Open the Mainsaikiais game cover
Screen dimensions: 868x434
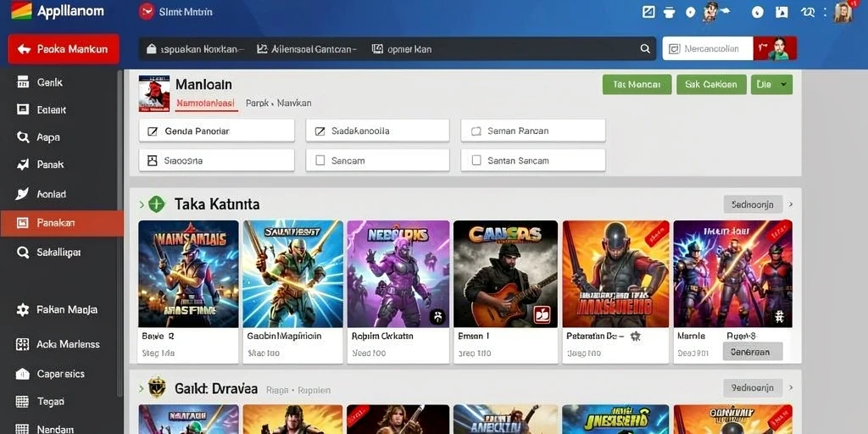point(188,274)
